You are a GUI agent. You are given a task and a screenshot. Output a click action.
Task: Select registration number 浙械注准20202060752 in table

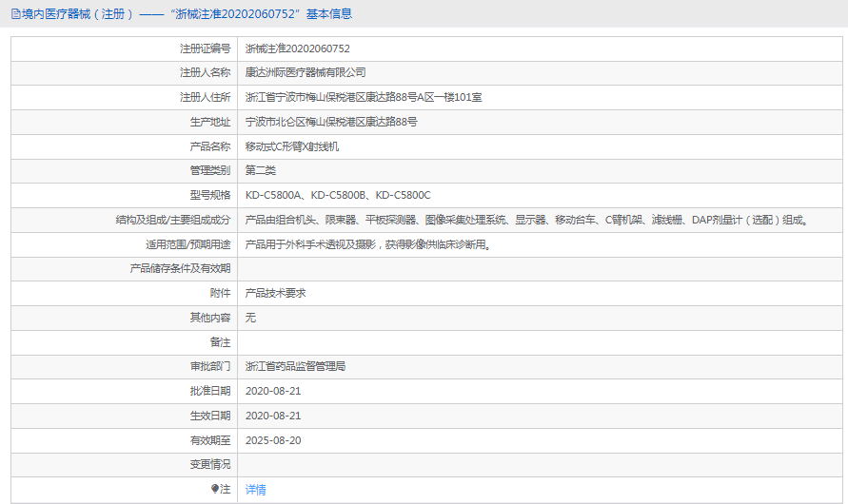click(298, 48)
